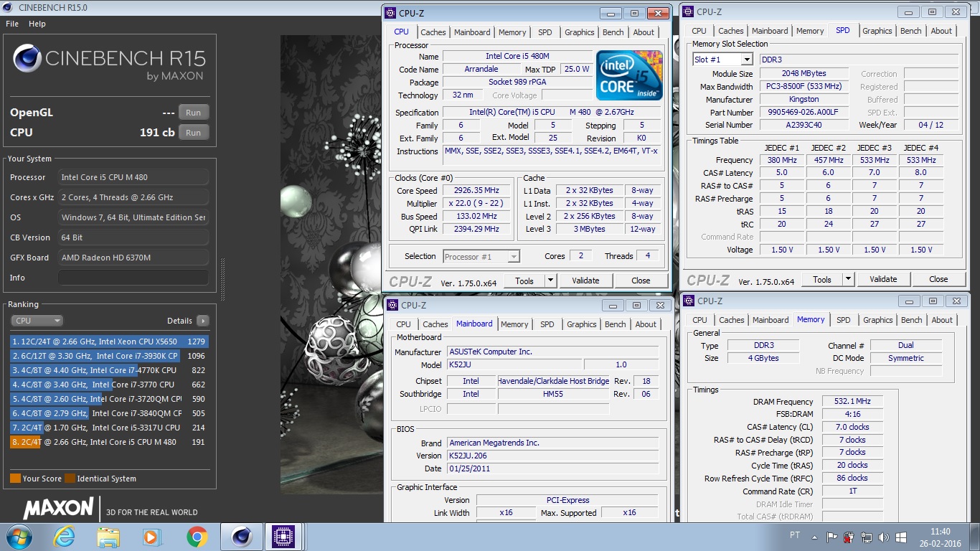This screenshot has width=980, height=551.
Task: Open the network connection tray icon
Action: 867,537
